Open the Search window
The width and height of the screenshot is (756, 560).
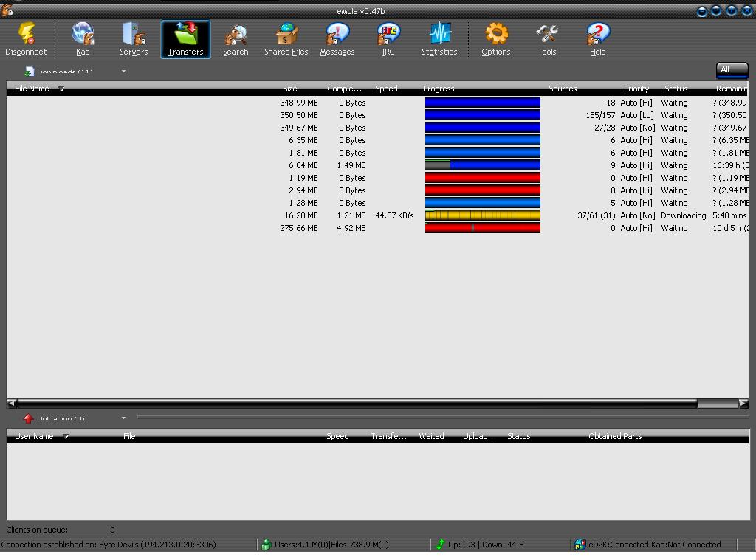[236, 40]
